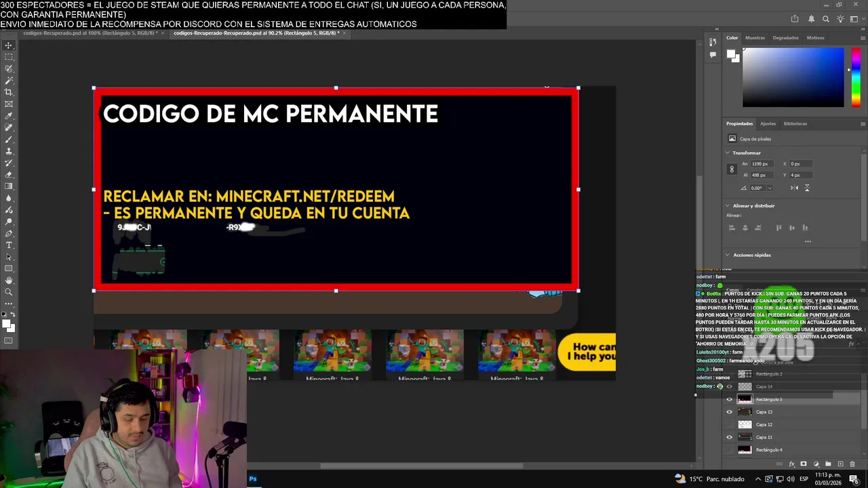
Task: Open the History panel icon
Action: click(x=712, y=43)
